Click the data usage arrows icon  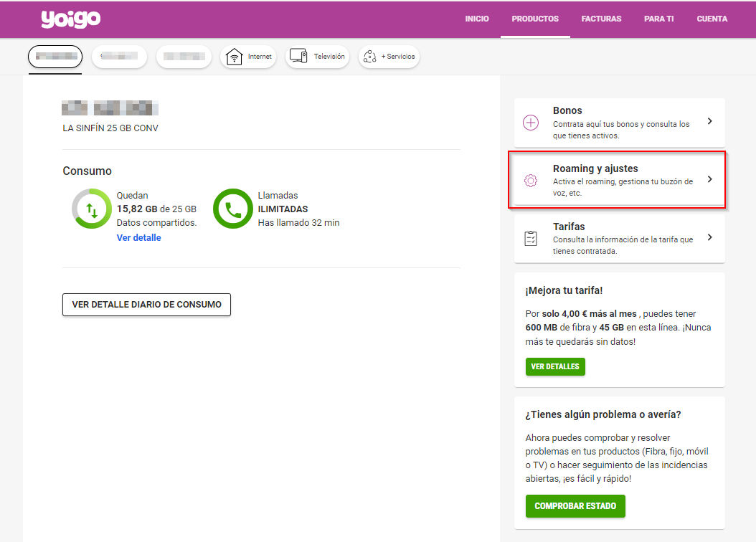point(92,209)
